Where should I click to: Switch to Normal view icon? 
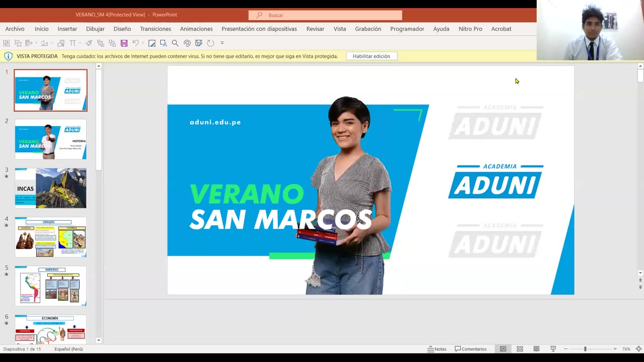503,349
